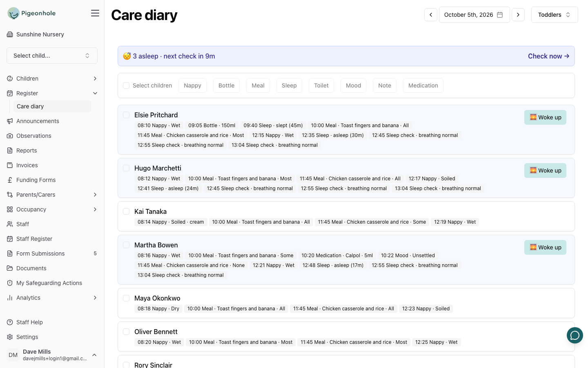This screenshot has width=588, height=368.
Task: Tick the checkbox for Oliver Bennett
Action: [126, 332]
